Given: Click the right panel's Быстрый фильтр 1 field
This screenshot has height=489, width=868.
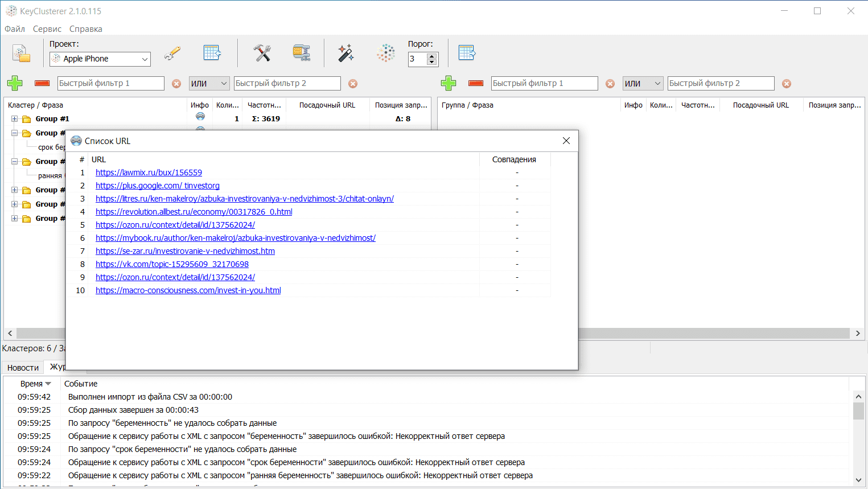Looking at the screenshot, I should 545,84.
